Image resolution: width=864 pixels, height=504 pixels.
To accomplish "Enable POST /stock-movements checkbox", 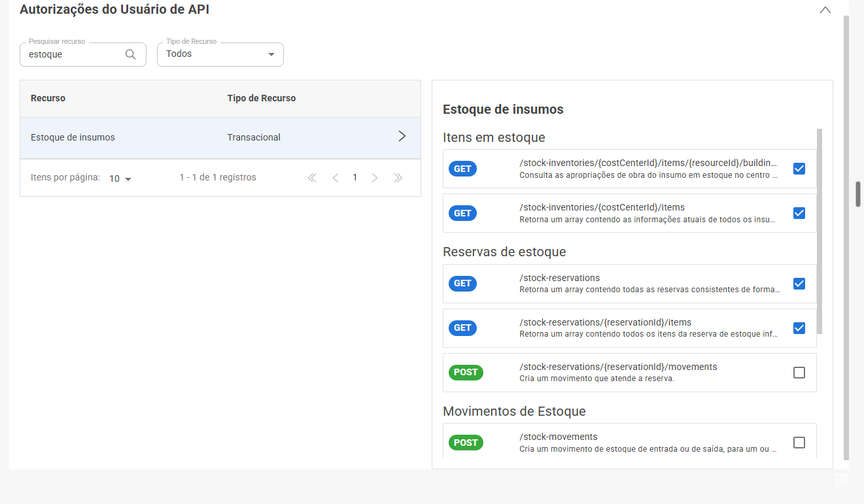I will pyautogui.click(x=799, y=443).
